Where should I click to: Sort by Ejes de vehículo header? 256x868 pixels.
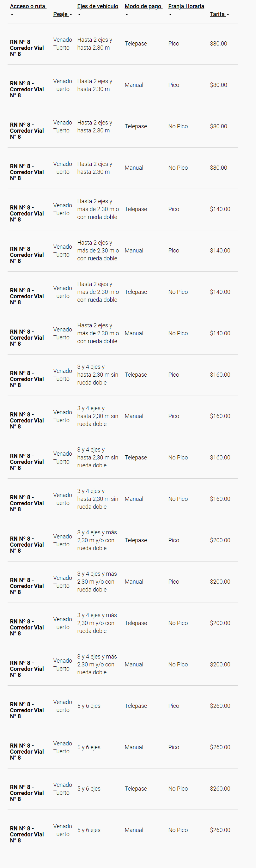click(98, 6)
